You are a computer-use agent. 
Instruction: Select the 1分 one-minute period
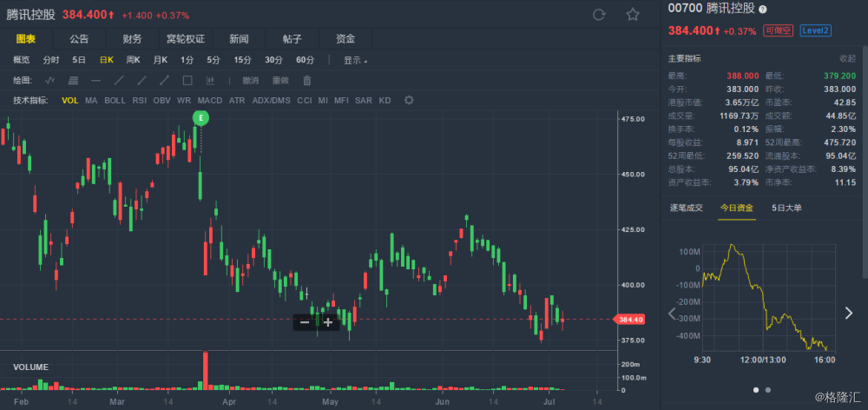pyautogui.click(x=187, y=61)
